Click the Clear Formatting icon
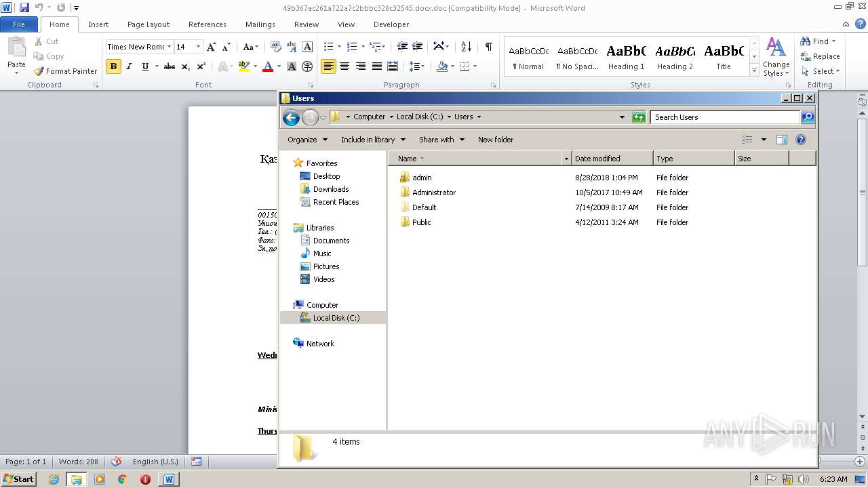The height and width of the screenshot is (488, 868). pos(275,47)
